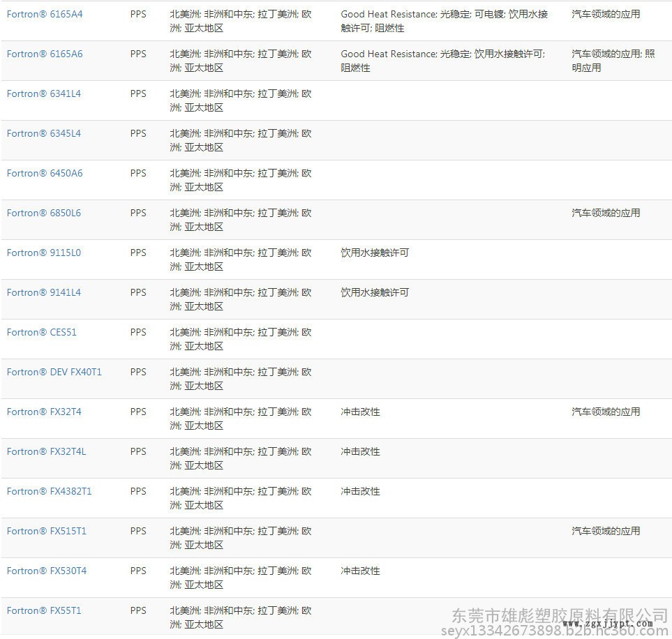Open the Fortron 6165A6 product link

pyautogui.click(x=45, y=54)
